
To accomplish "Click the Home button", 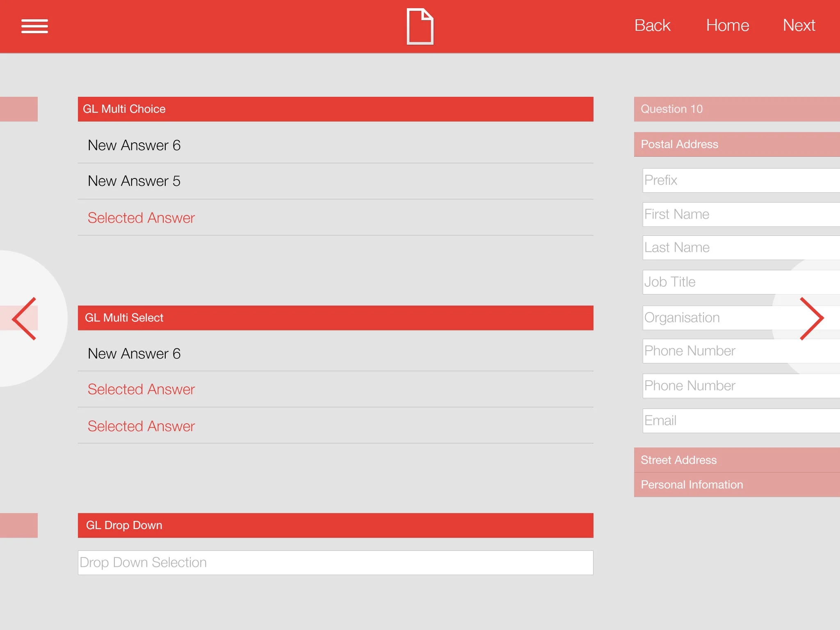I will (x=727, y=25).
